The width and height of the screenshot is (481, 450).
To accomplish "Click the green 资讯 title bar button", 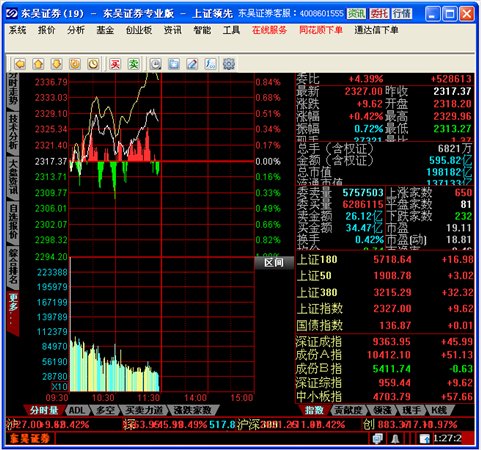I will tap(356, 14).
